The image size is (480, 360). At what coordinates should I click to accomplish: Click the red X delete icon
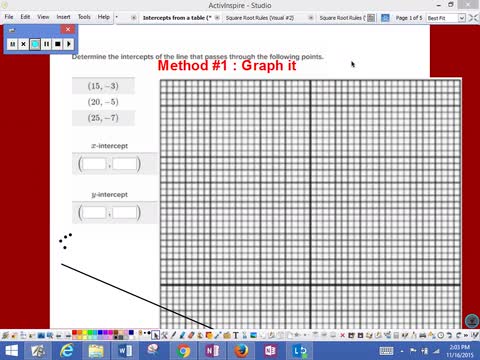pos(342,335)
